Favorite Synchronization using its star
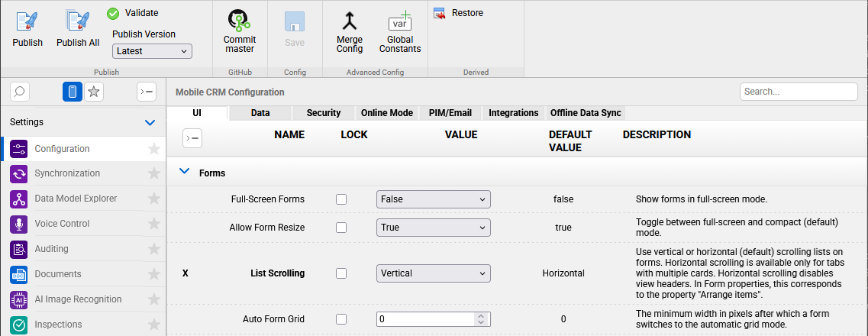The image size is (868, 336). click(154, 173)
